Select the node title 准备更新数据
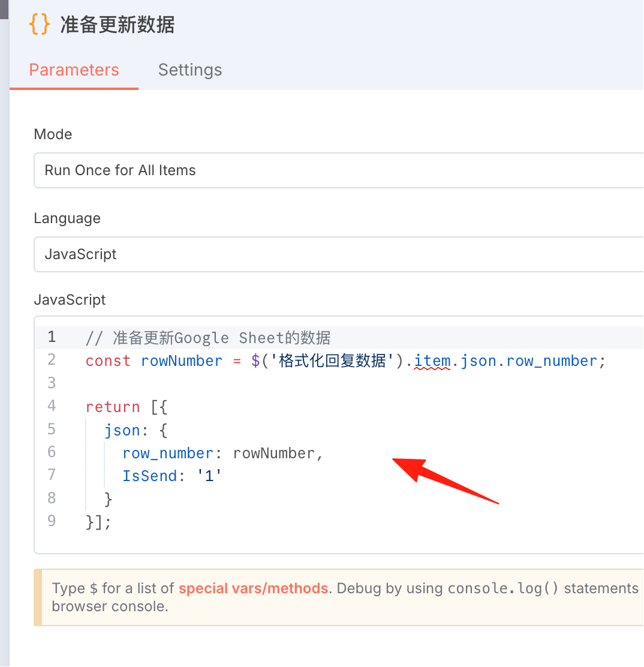Screen dimensions: 644x667 [118, 24]
